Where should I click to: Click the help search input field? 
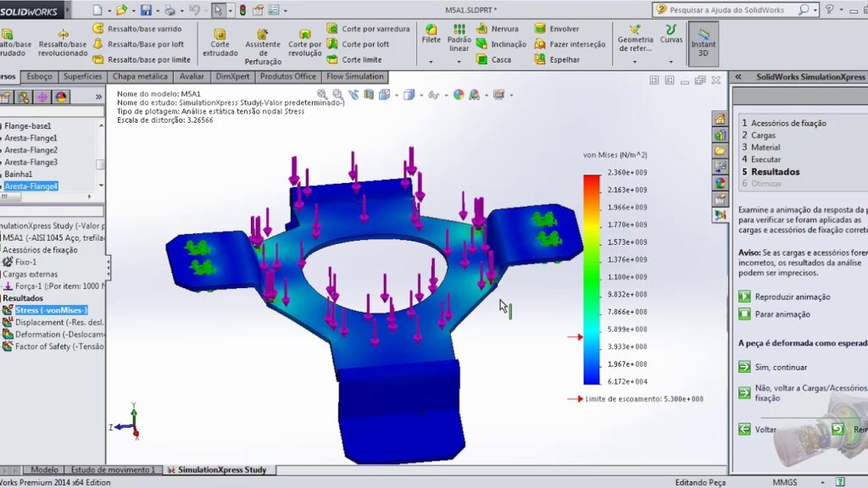(726, 10)
